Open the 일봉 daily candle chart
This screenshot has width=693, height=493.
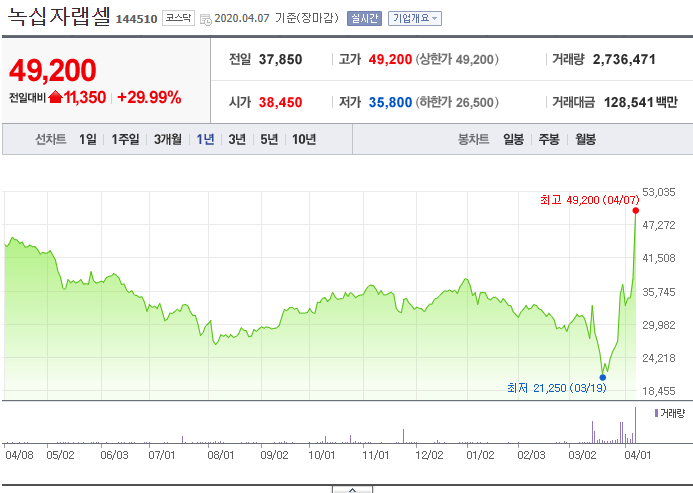tap(513, 140)
